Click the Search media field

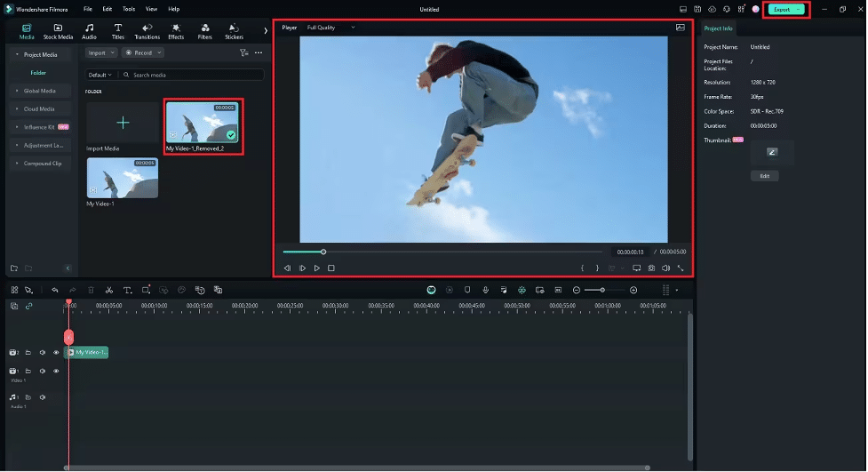tap(192, 75)
